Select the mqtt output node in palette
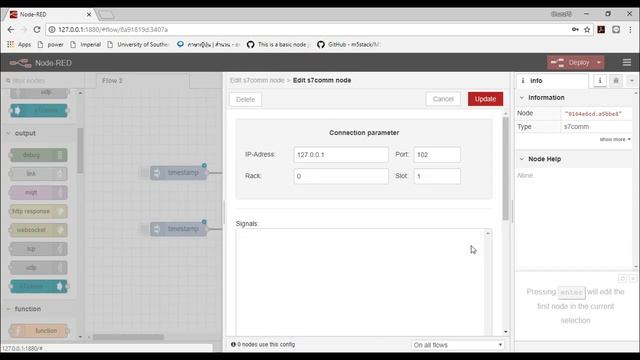Viewport: 640px width, 360px height. pyautogui.click(x=39, y=193)
